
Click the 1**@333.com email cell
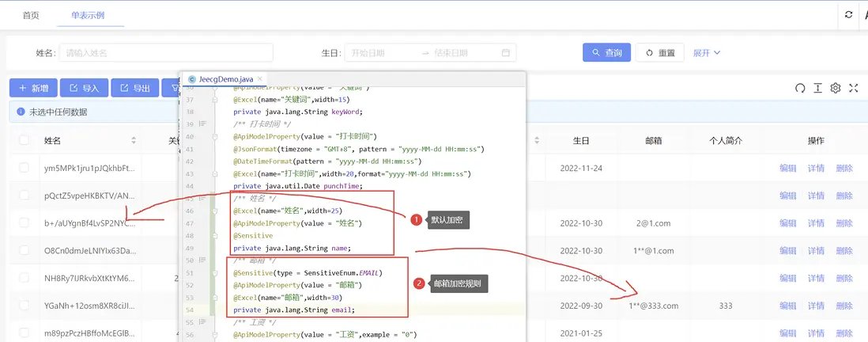(x=653, y=306)
